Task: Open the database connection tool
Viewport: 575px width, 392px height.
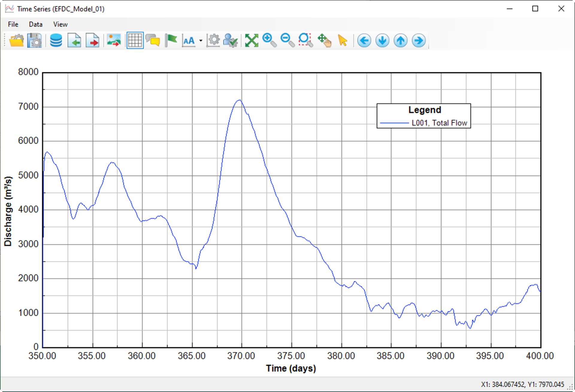Action: click(56, 40)
